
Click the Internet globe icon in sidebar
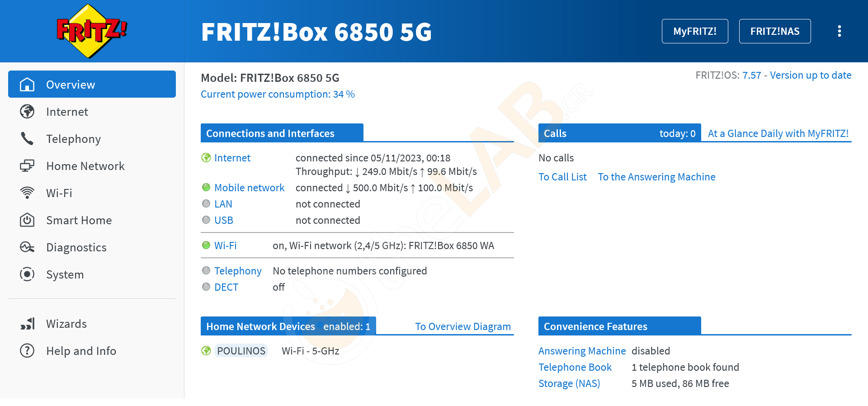click(x=27, y=112)
